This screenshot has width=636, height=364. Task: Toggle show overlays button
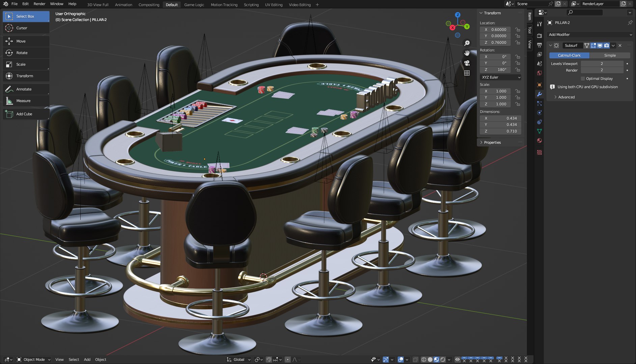[400, 360]
